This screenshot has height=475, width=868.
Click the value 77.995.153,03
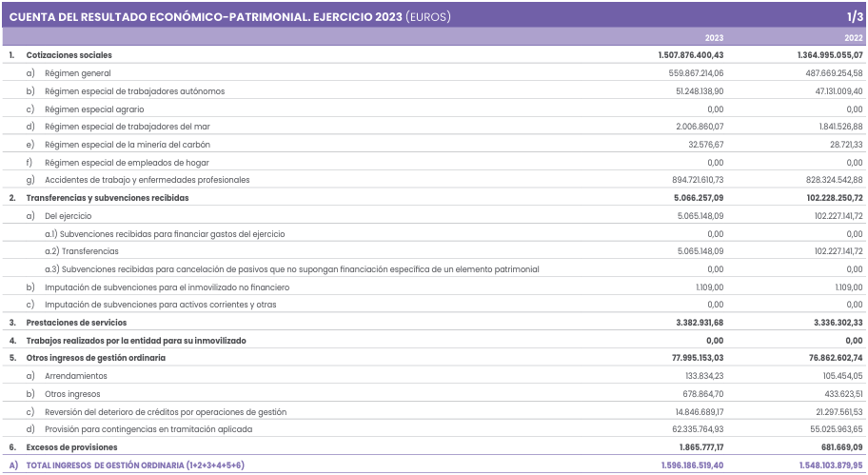[x=698, y=358]
